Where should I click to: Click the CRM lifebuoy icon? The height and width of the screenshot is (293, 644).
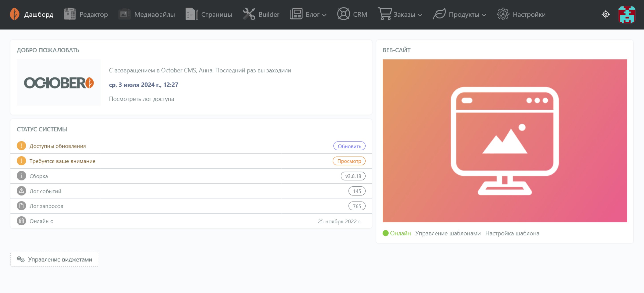pyautogui.click(x=343, y=14)
